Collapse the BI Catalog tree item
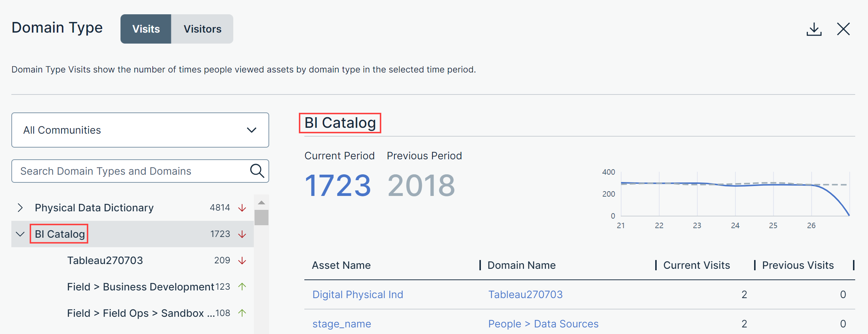The height and width of the screenshot is (334, 868). [20, 234]
